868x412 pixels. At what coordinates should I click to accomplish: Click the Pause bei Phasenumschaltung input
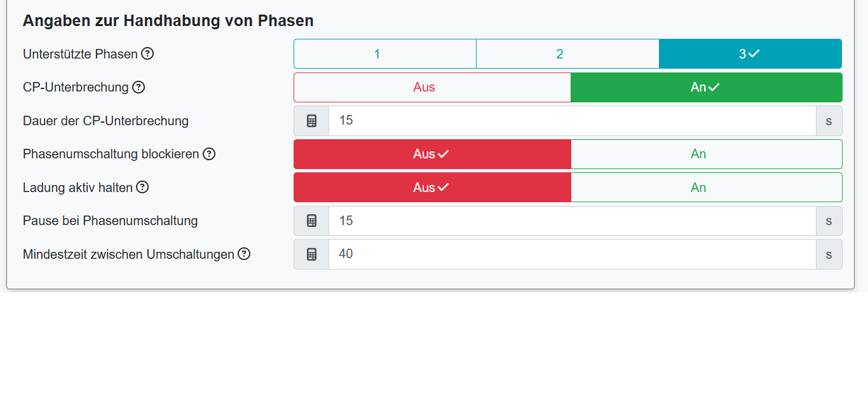click(572, 221)
